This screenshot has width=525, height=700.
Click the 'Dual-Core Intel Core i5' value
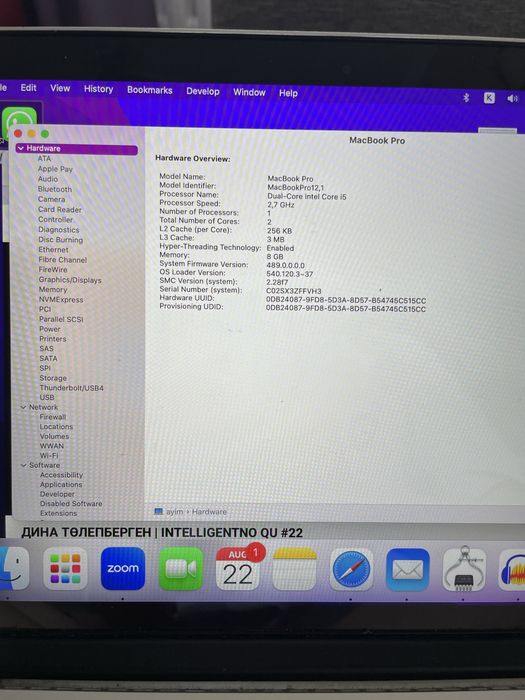(307, 196)
